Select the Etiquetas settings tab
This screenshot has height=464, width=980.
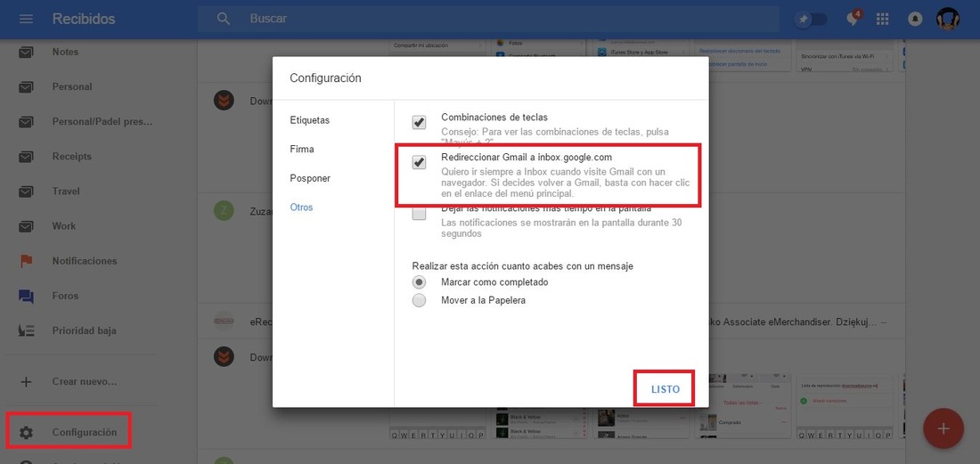[x=309, y=120]
